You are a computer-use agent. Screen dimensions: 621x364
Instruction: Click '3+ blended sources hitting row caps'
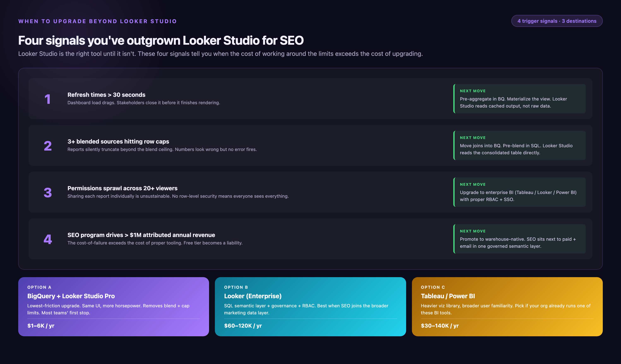(x=118, y=141)
